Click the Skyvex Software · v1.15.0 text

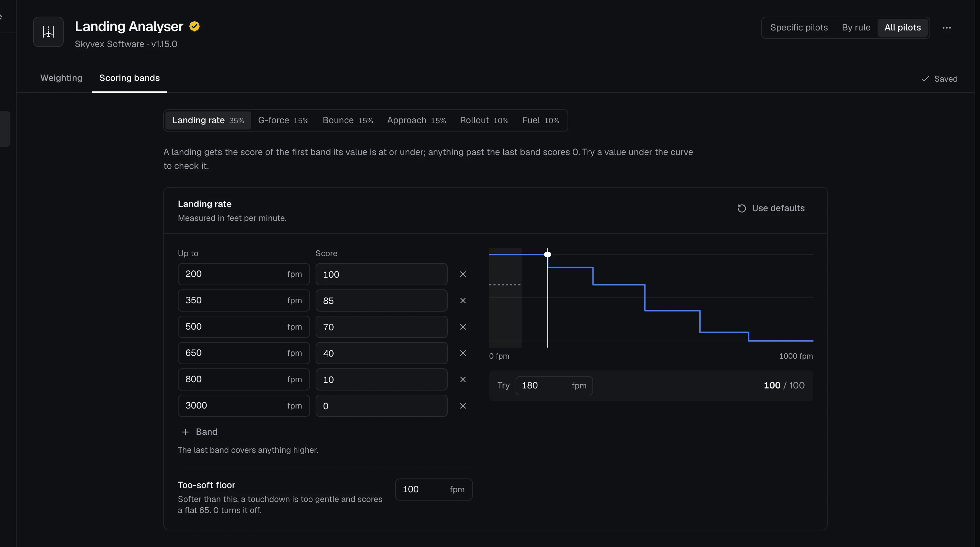point(126,44)
